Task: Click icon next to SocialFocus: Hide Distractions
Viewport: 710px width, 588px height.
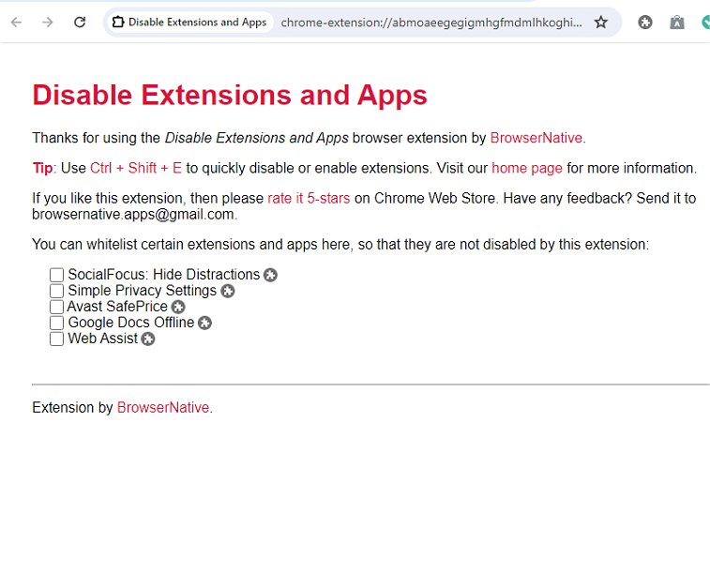Action: [270, 275]
